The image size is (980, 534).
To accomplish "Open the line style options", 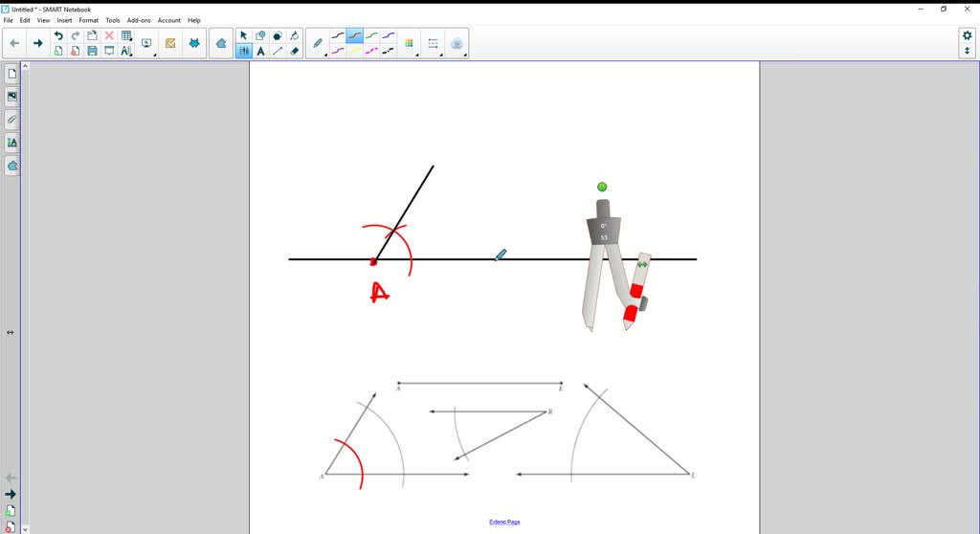I will tap(434, 44).
